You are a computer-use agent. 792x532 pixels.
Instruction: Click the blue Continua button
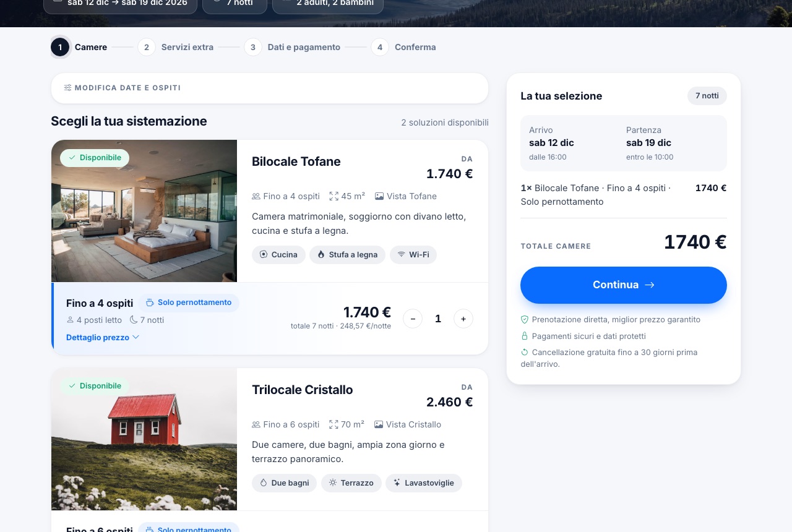[x=624, y=285]
